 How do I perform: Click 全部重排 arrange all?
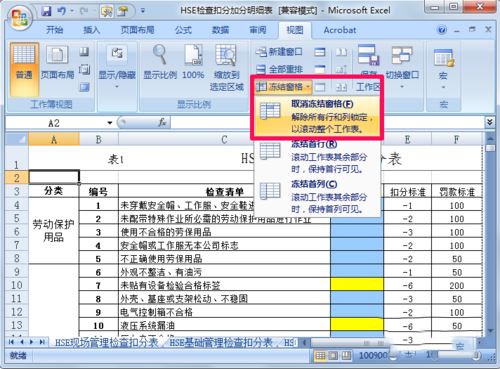(279, 69)
